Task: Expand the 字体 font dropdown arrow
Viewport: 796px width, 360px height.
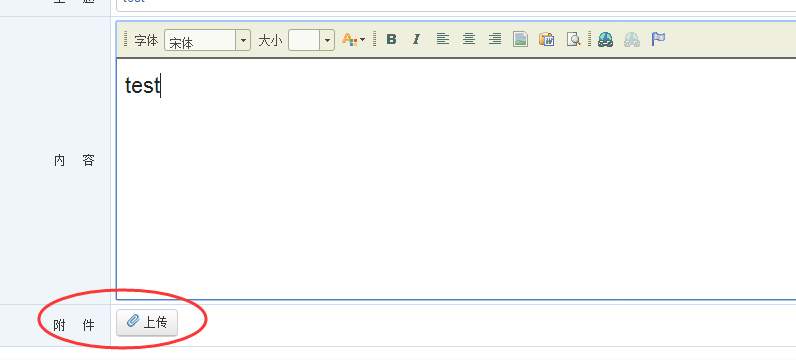Action: pos(244,40)
